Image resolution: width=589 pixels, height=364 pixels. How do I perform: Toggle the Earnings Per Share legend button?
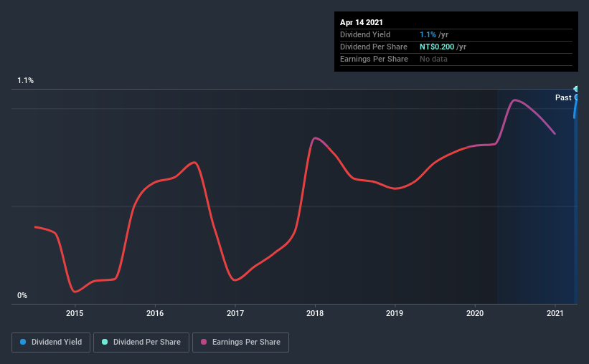click(240, 343)
